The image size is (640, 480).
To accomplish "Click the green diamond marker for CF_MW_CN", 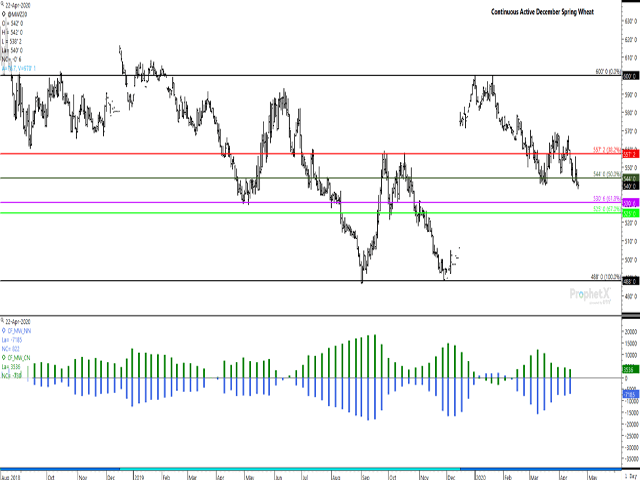I will pos(4,358).
